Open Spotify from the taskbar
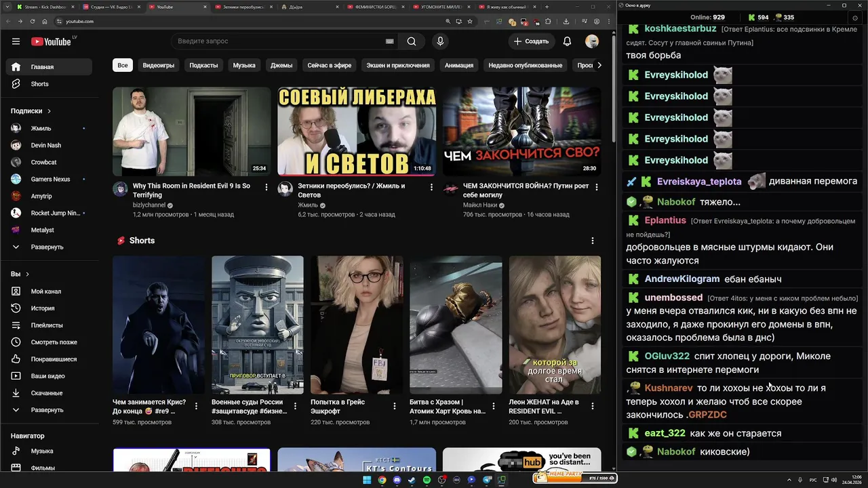 click(427, 480)
